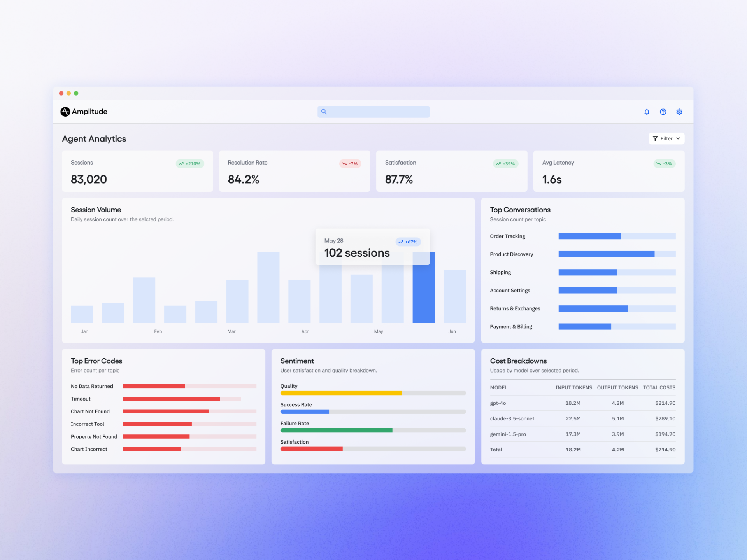Viewport: 747px width, 560px height.
Task: Select the gemini-1.5-pro model row
Action: click(x=583, y=434)
